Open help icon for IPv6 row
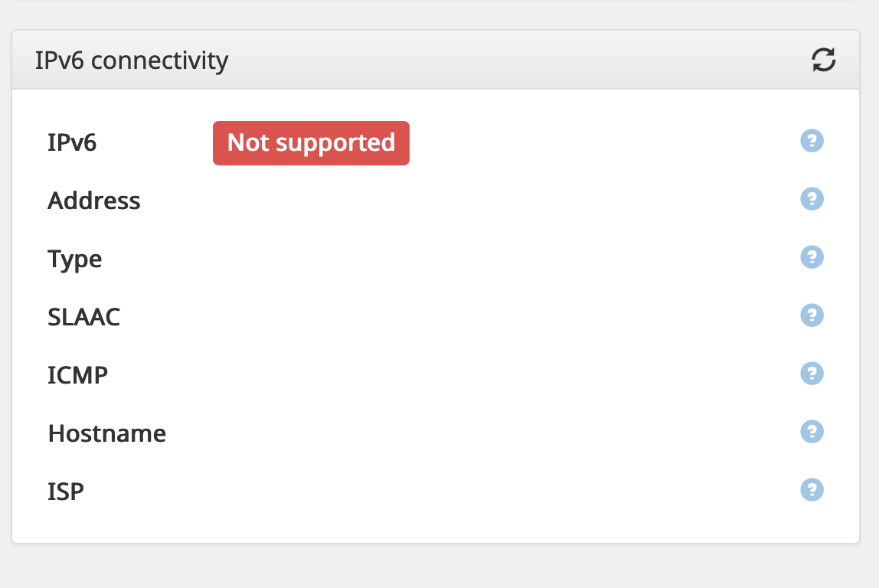879x588 pixels. point(812,141)
